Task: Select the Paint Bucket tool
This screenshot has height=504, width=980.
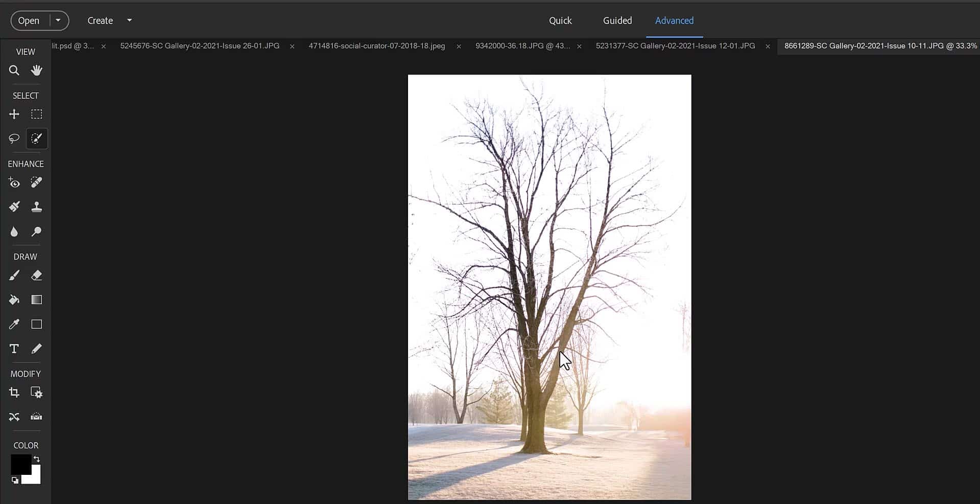Action: (14, 300)
